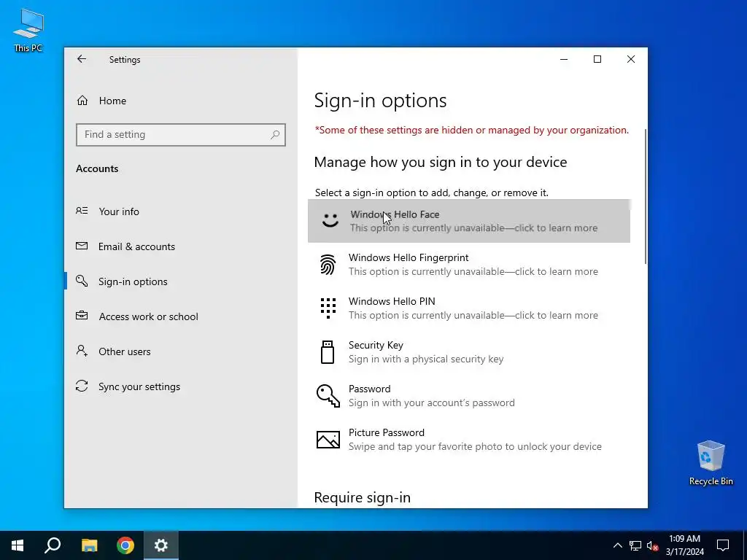Image resolution: width=747 pixels, height=560 pixels.
Task: Click the Accounts section heading
Action: (97, 168)
